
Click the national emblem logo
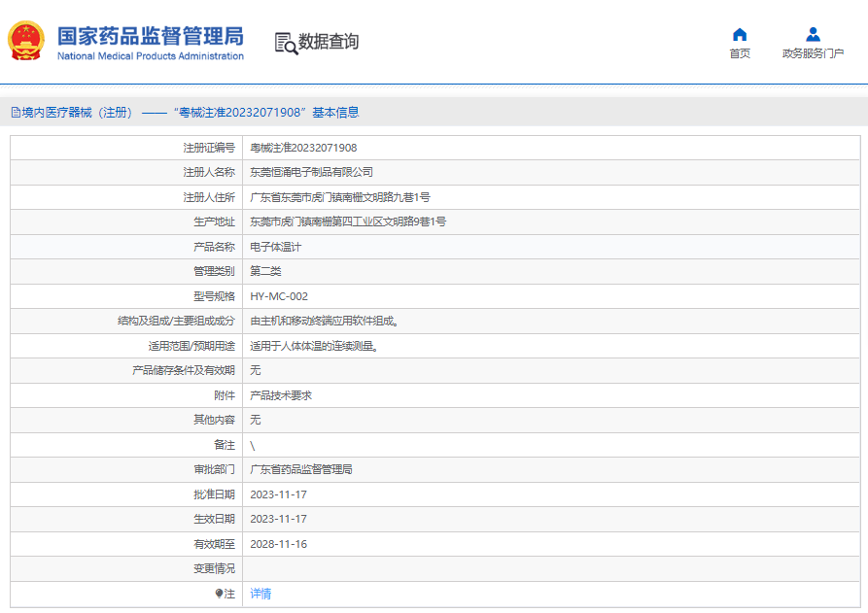[25, 41]
